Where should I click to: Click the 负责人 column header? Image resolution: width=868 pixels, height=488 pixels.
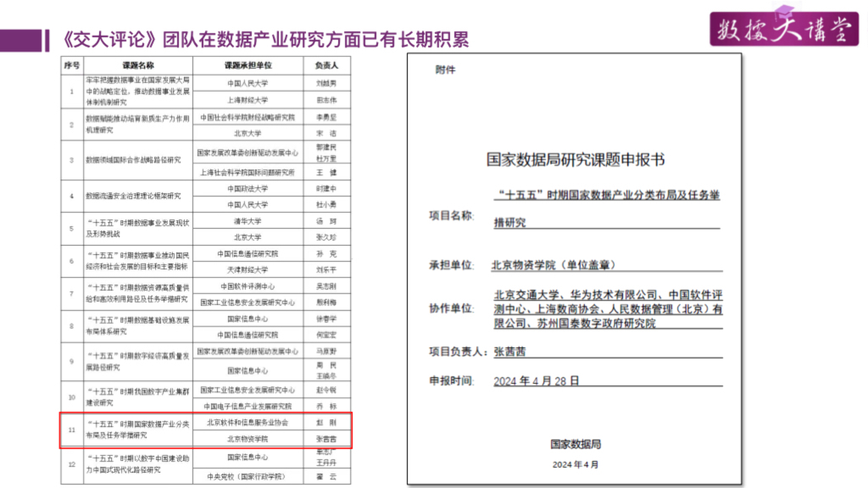coord(326,65)
